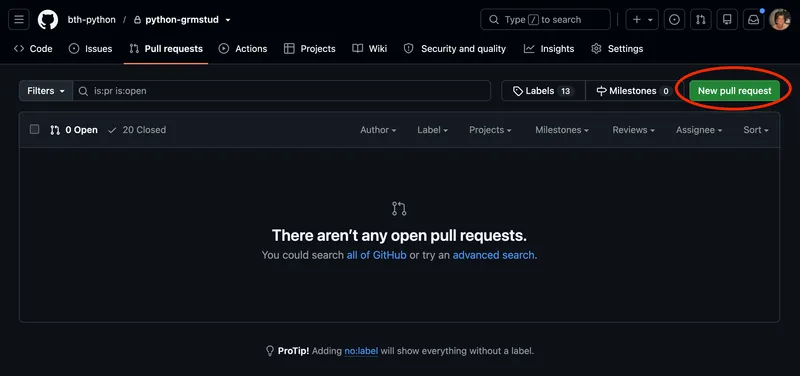The width and height of the screenshot is (800, 376).
Task: Expand the Assignee filter dropdown
Action: click(699, 130)
